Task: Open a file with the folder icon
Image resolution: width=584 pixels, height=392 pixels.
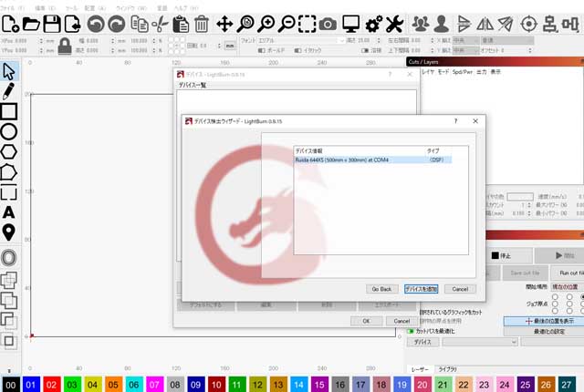Action: (x=31, y=25)
